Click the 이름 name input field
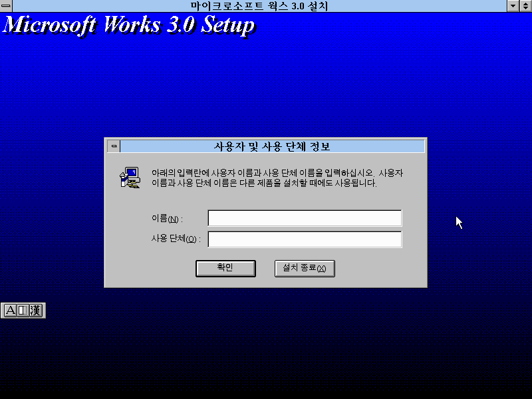The width and height of the screenshot is (532, 399). pos(305,218)
